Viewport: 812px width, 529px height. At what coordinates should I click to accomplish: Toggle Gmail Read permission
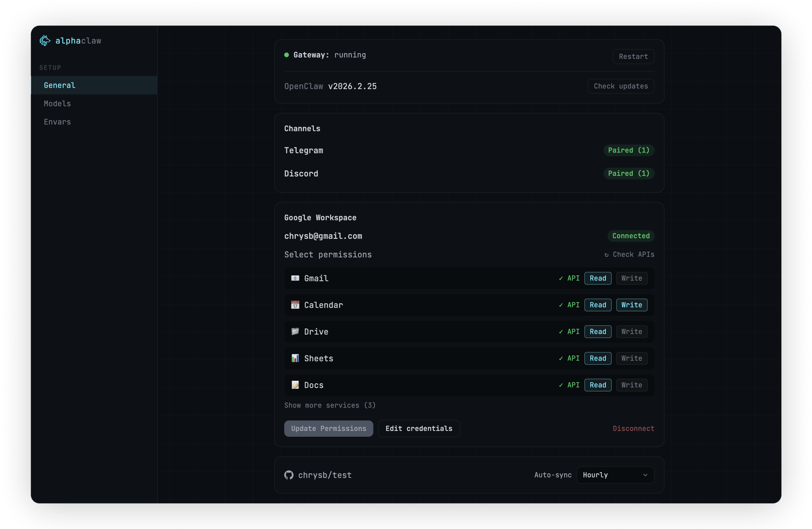pyautogui.click(x=598, y=278)
